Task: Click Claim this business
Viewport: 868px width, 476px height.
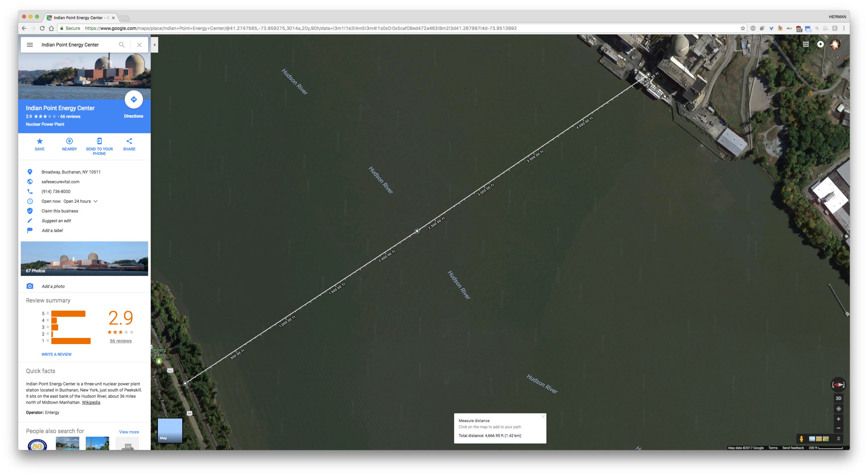Action: point(60,211)
